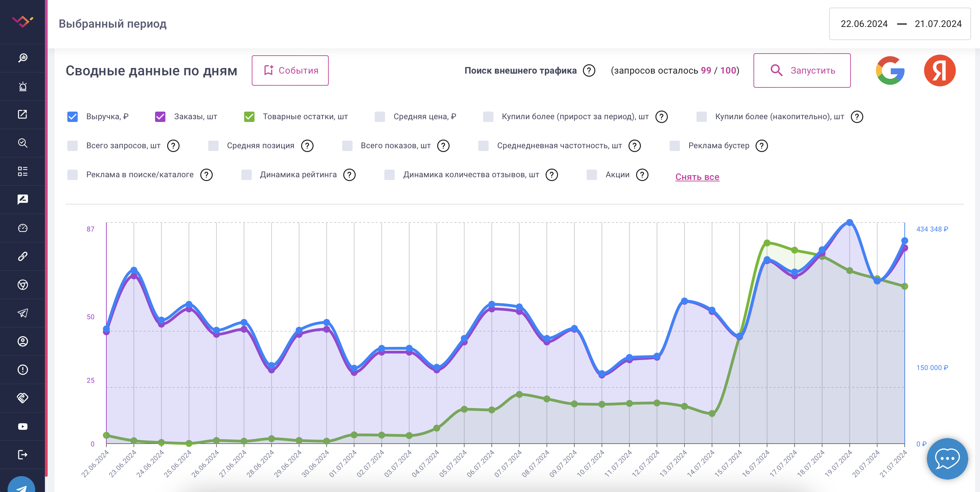The height and width of the screenshot is (492, 980).
Task: Click the green stock point on 07.07.2024
Action: point(519,395)
